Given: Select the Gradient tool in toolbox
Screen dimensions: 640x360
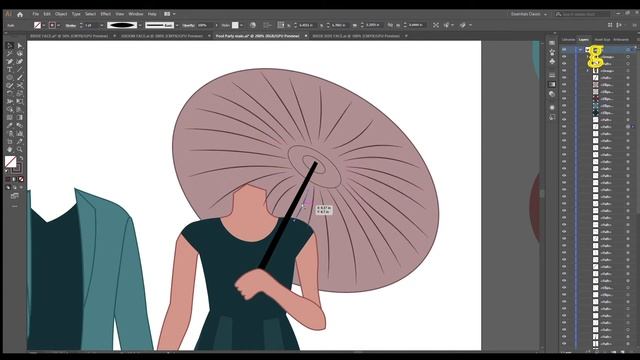Looking at the screenshot, I should (x=20, y=118).
